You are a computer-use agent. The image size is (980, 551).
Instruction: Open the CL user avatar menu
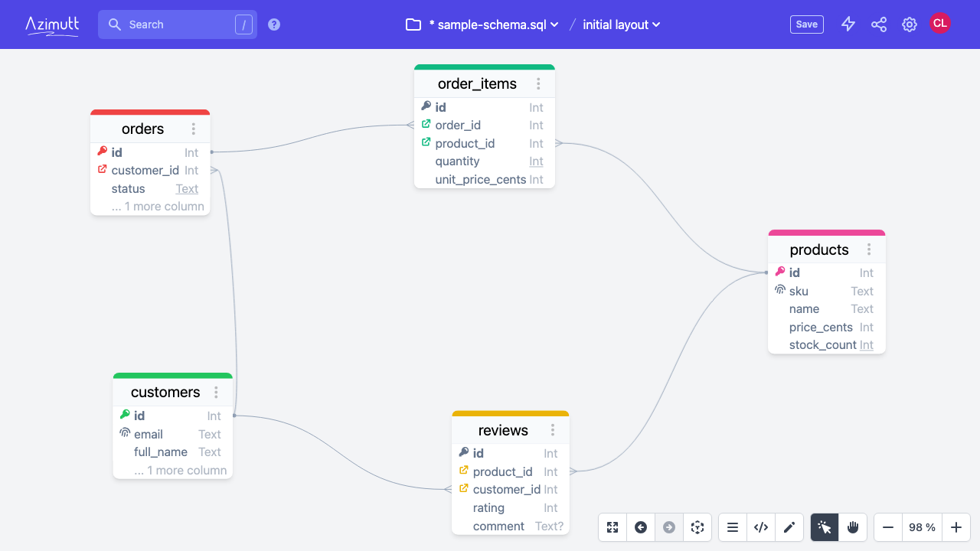coord(940,24)
